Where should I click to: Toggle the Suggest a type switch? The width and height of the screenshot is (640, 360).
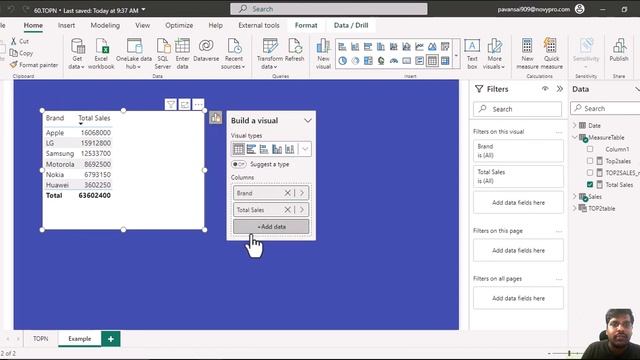tap(238, 164)
